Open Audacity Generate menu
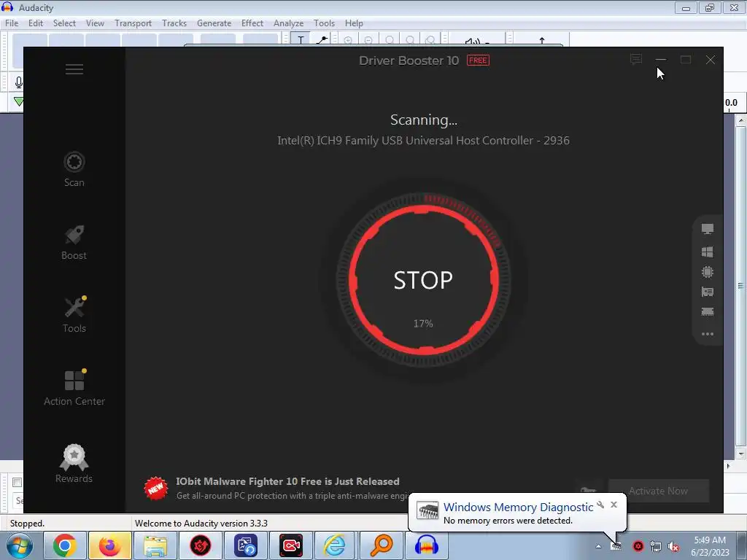 [x=214, y=23]
